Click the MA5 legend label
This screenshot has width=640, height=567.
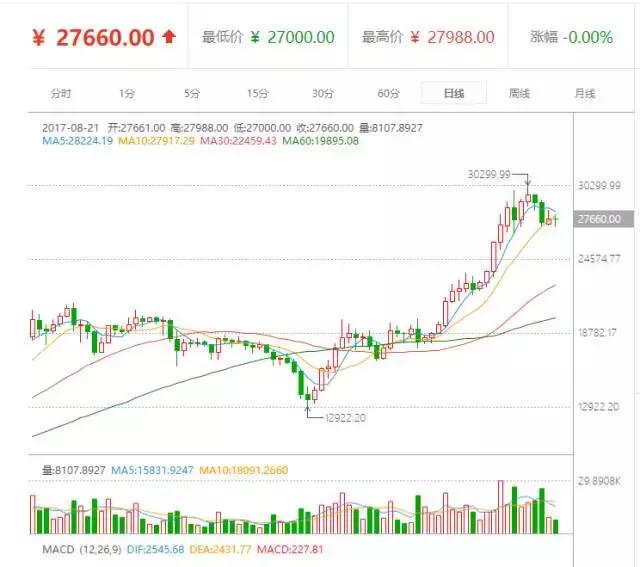pos(77,141)
